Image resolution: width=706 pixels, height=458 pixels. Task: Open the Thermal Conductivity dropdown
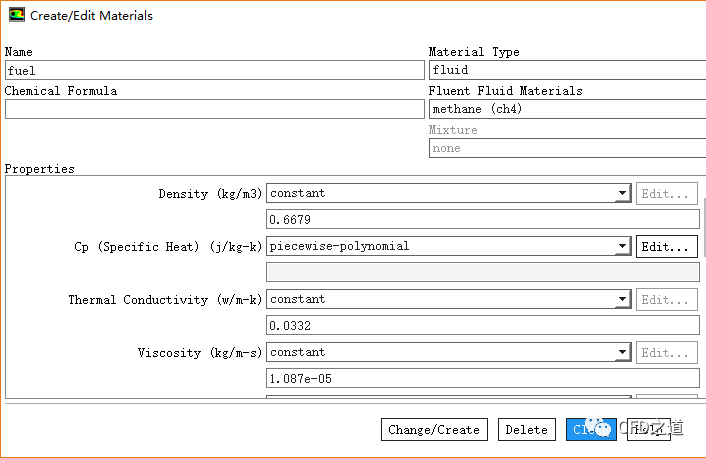(x=622, y=299)
